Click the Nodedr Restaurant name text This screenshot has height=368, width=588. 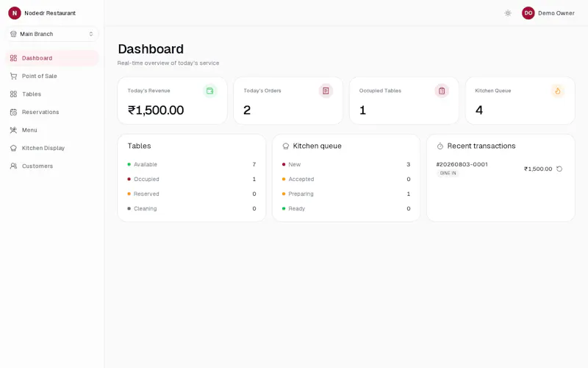click(50, 13)
